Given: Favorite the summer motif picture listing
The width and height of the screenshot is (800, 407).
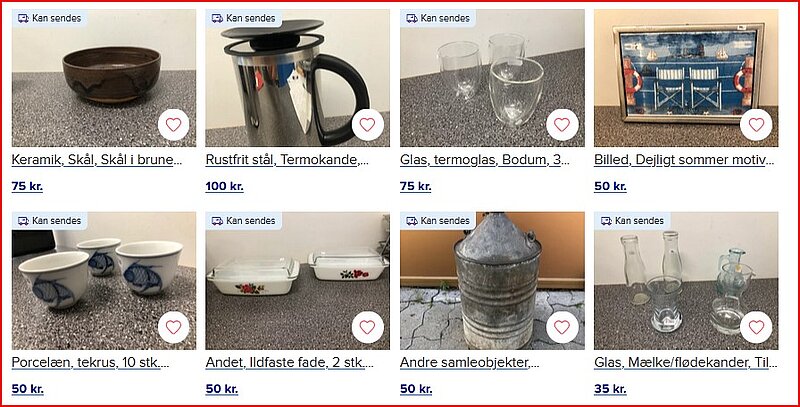Looking at the screenshot, I should [756, 124].
